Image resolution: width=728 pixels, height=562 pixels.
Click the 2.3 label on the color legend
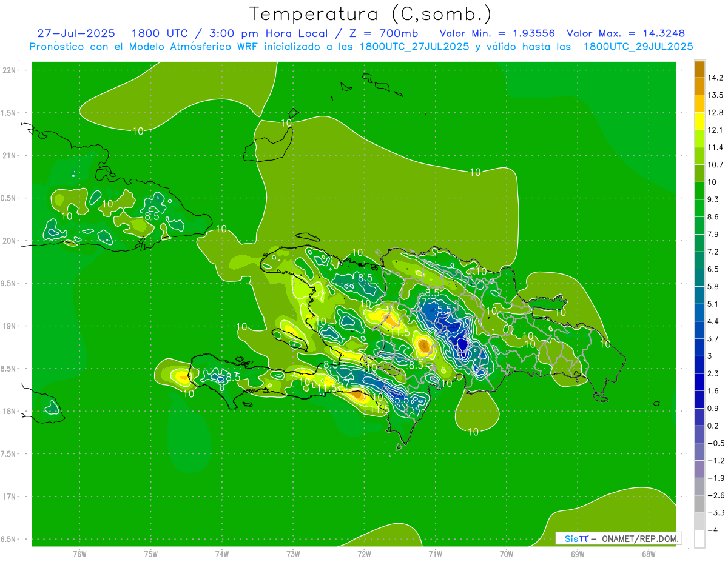click(x=713, y=373)
